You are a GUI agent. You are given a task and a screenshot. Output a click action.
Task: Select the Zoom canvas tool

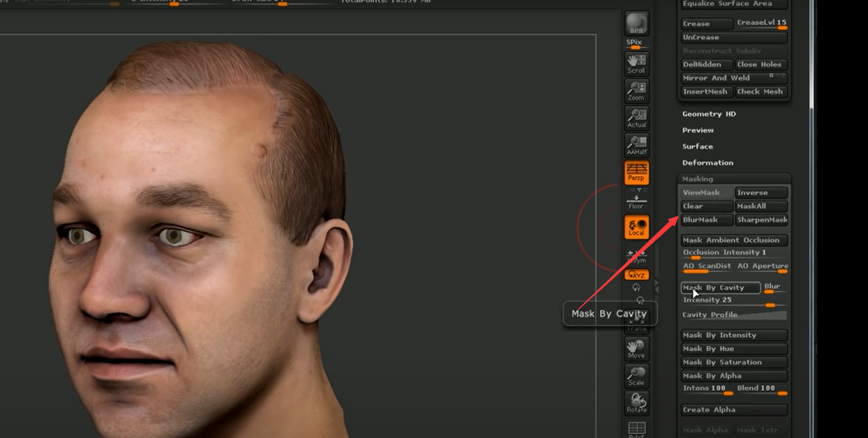coord(636,91)
